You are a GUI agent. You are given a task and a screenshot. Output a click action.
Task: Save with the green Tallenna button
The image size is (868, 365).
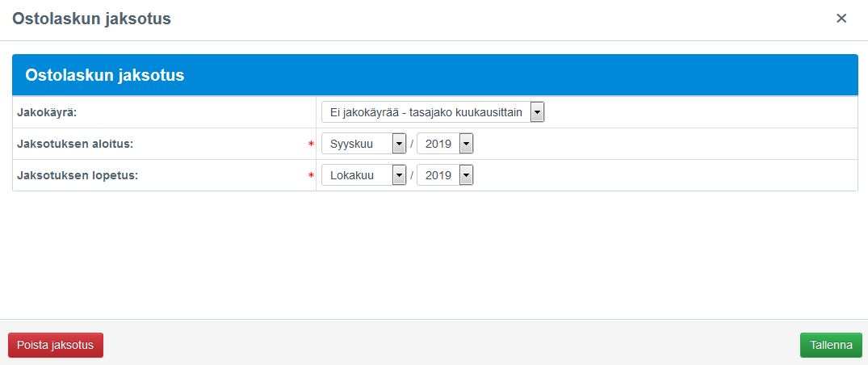[831, 345]
